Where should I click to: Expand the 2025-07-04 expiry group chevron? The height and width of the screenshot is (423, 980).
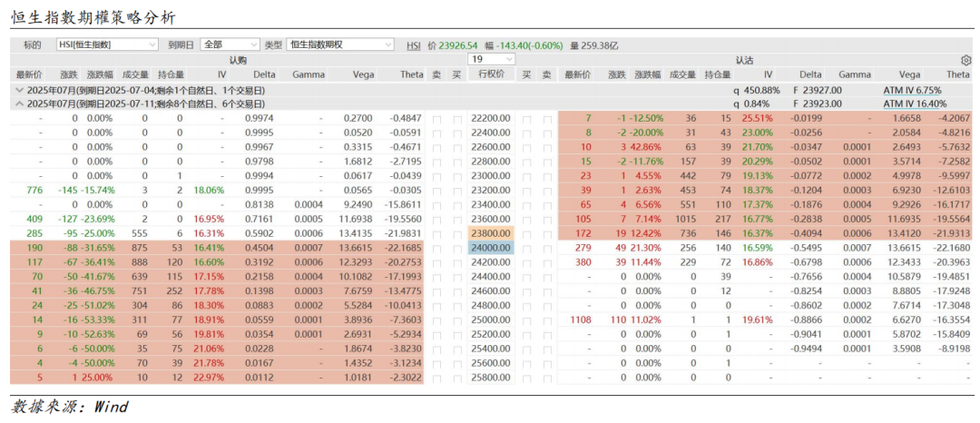point(19,90)
